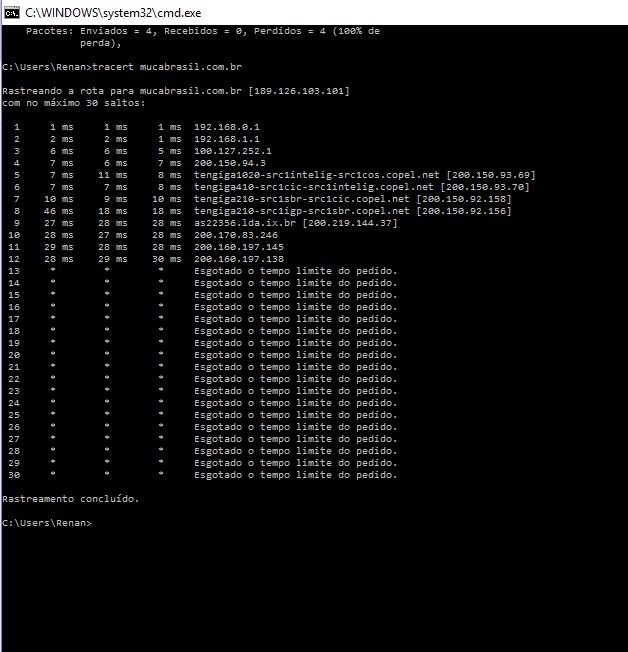Click the hop 13 timeout message
Image resolution: width=628 pixels, height=652 pixels.
(x=295, y=271)
